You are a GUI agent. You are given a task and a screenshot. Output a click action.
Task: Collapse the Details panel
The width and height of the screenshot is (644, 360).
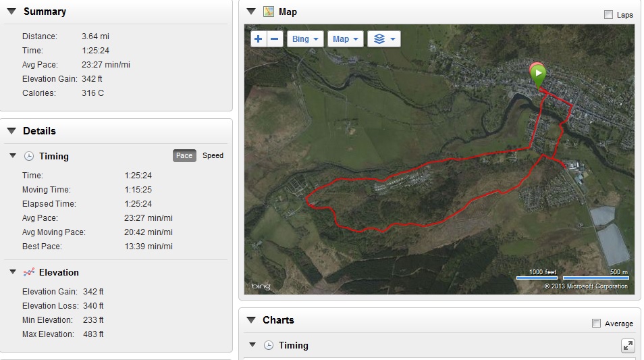click(x=11, y=131)
